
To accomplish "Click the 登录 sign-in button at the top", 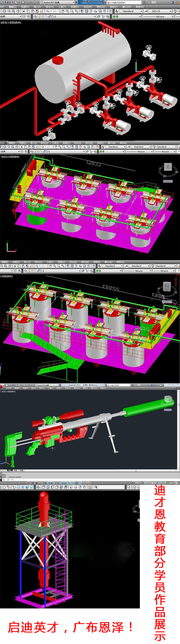I will 154,2.
